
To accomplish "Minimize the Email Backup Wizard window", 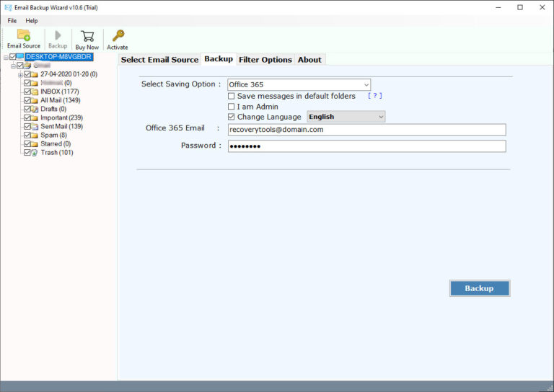I will tap(498, 7).
